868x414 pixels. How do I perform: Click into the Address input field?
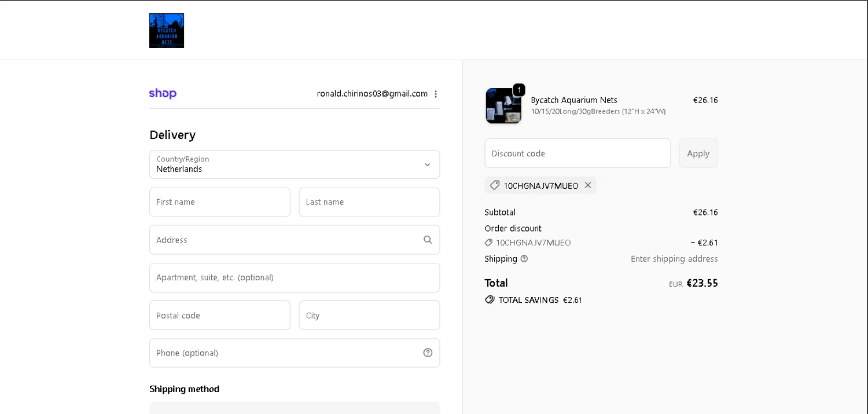pyautogui.click(x=284, y=240)
